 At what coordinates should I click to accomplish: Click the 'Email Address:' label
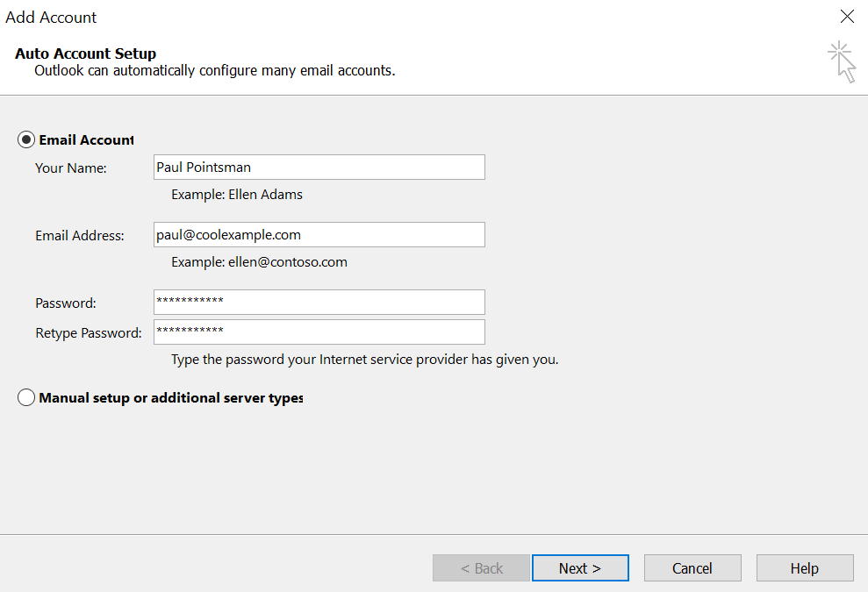80,236
